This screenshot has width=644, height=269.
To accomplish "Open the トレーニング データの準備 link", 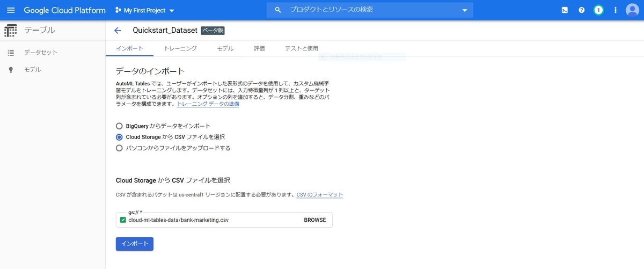I will coord(208,104).
